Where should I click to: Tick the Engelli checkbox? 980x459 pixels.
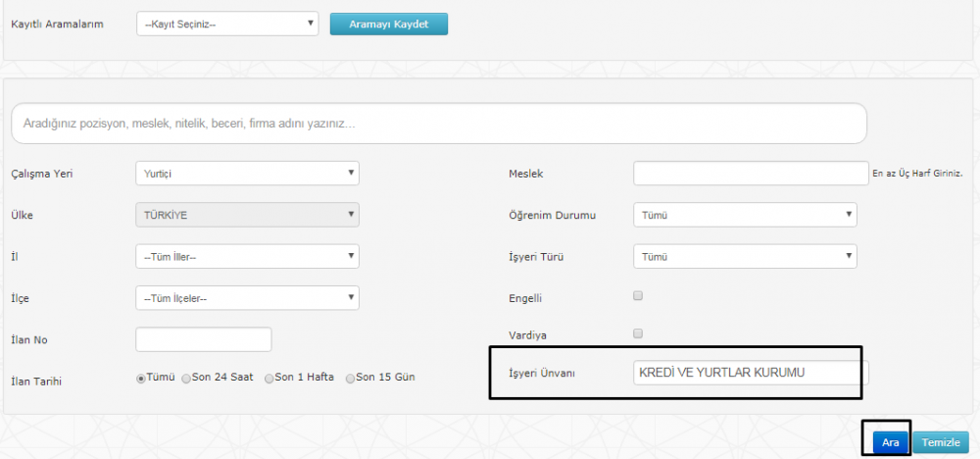[638, 295]
